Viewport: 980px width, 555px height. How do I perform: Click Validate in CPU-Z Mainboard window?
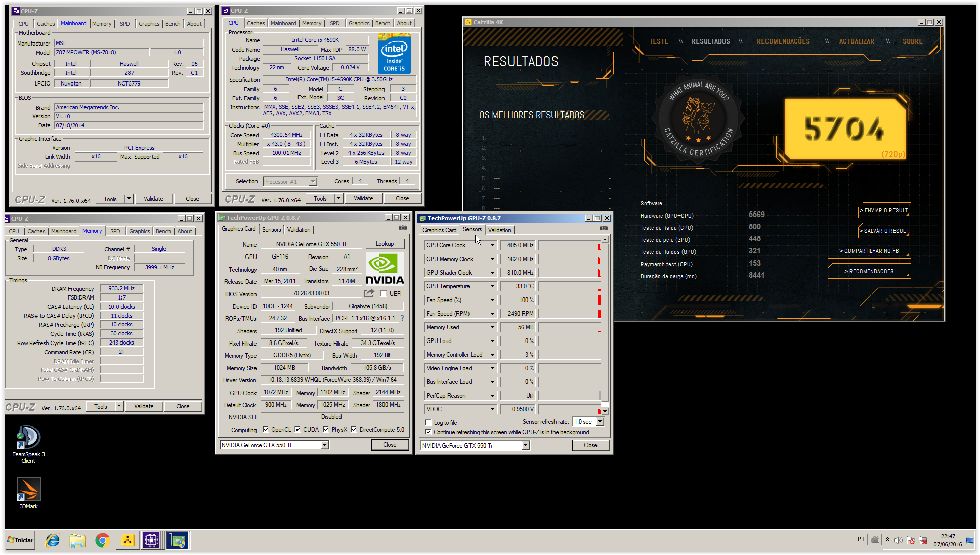[153, 199]
